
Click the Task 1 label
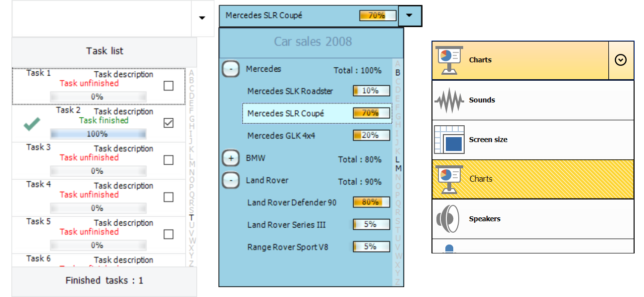pyautogui.click(x=39, y=73)
